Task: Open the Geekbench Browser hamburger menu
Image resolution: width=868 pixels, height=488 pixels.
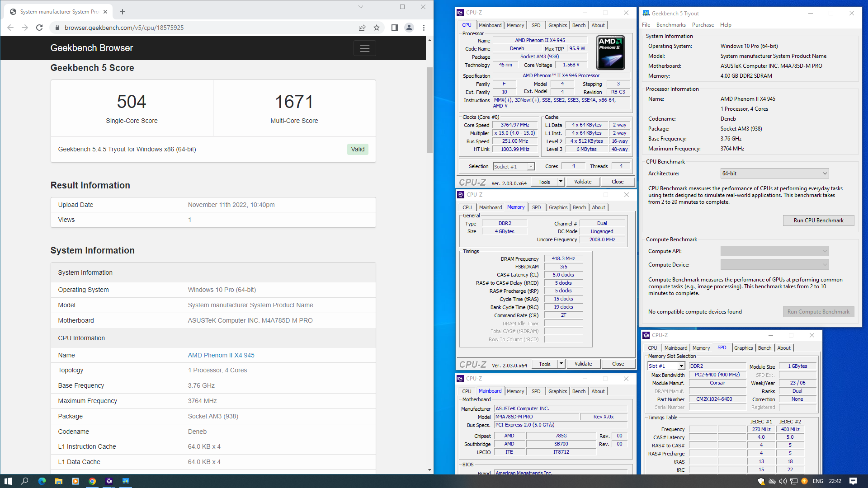Action: [x=365, y=48]
